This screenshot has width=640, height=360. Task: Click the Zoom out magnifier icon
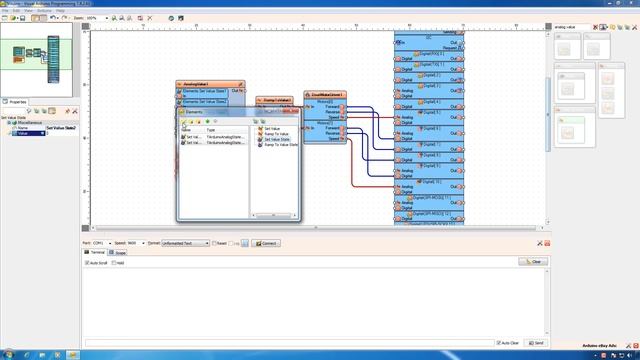[122, 18]
